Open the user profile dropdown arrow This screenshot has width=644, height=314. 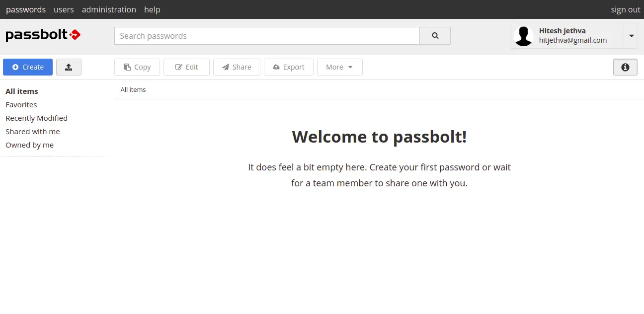point(631,36)
